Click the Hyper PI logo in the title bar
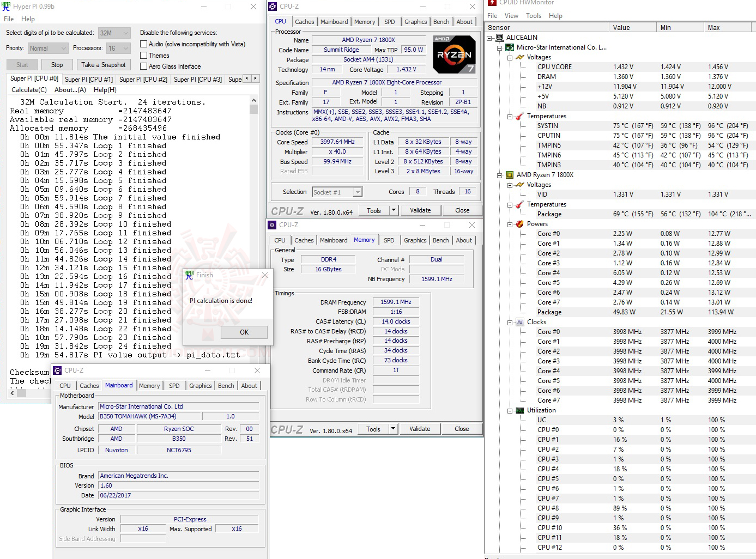Image resolution: width=756 pixels, height=559 pixels. coord(5,6)
